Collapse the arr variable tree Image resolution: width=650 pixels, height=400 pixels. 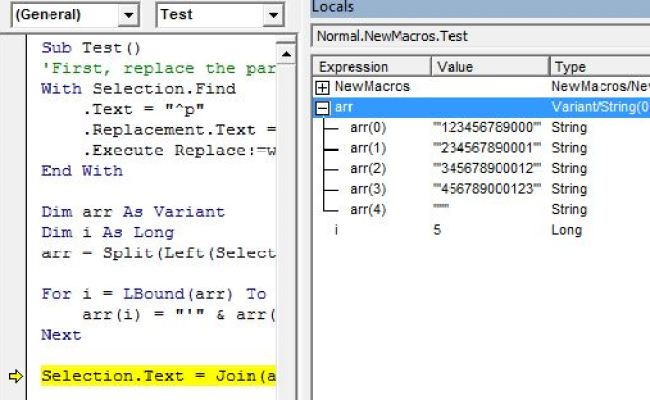tap(322, 108)
